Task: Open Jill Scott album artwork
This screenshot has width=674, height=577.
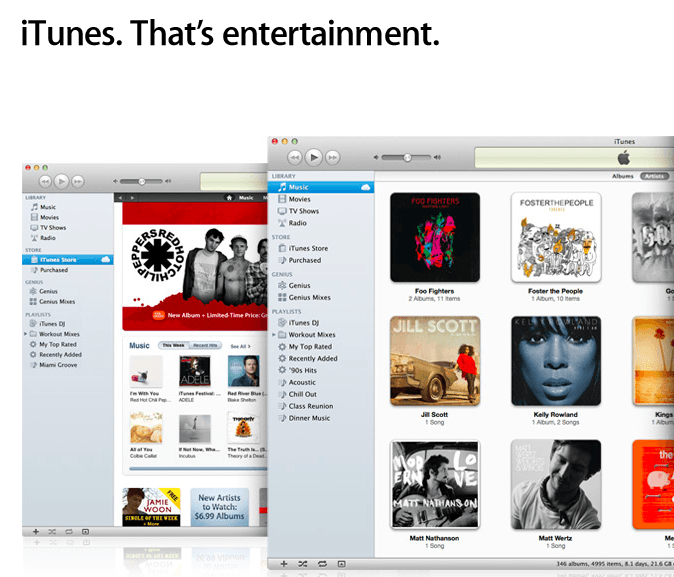Action: (435, 361)
